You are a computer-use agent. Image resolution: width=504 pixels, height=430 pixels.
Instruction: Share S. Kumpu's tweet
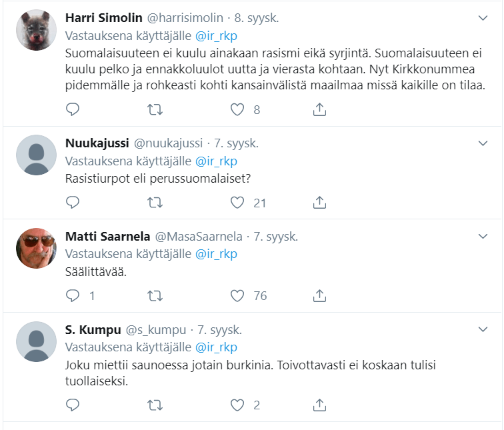coord(319,405)
